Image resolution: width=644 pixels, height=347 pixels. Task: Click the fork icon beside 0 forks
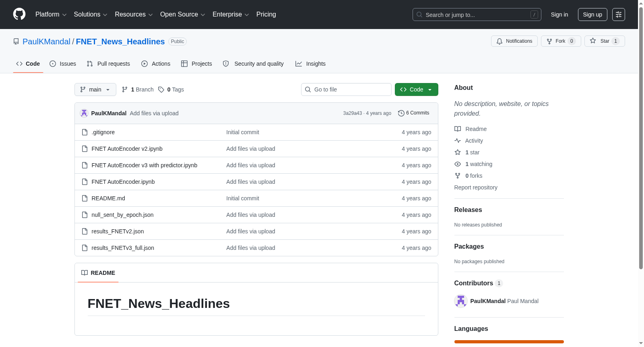click(458, 176)
